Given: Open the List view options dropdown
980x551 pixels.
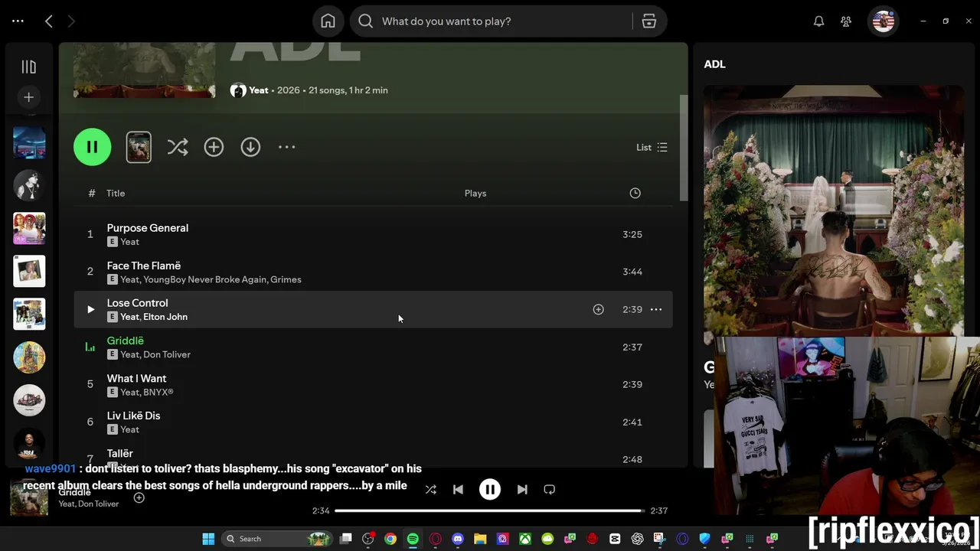Looking at the screenshot, I should coord(652,147).
